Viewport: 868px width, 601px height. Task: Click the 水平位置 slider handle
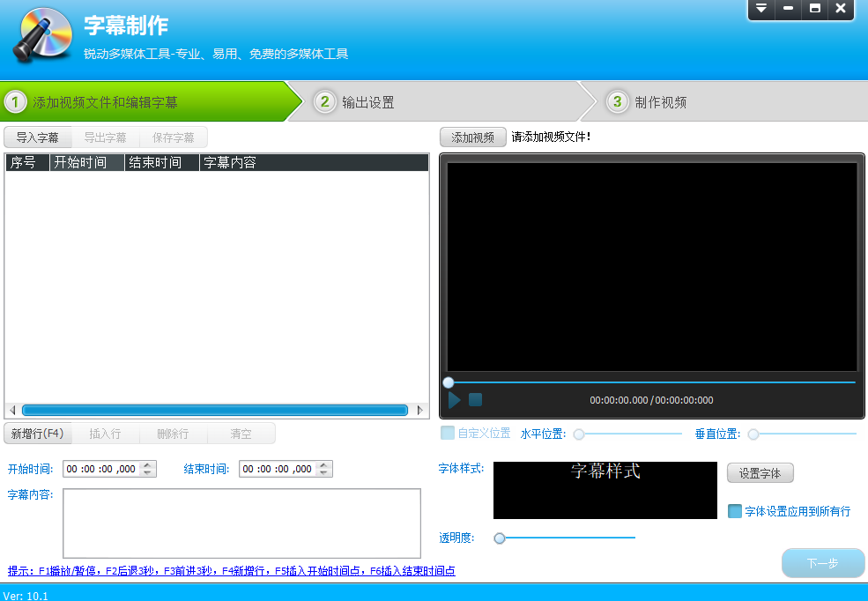pos(579,434)
